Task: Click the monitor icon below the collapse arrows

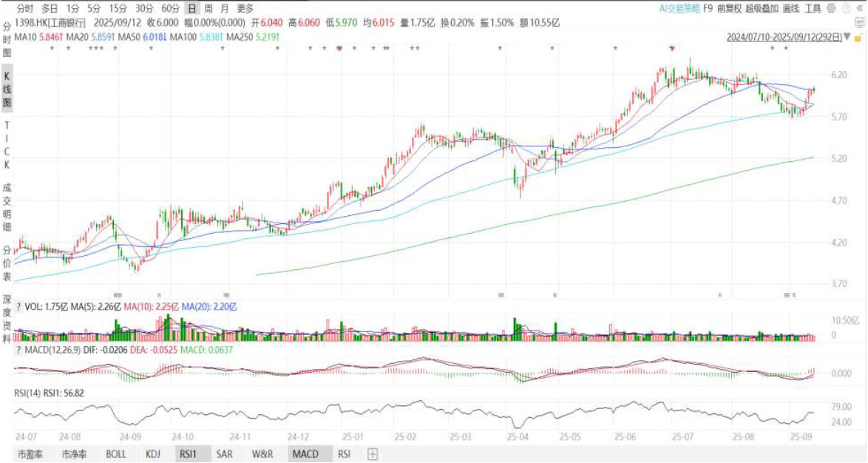Action: (858, 23)
